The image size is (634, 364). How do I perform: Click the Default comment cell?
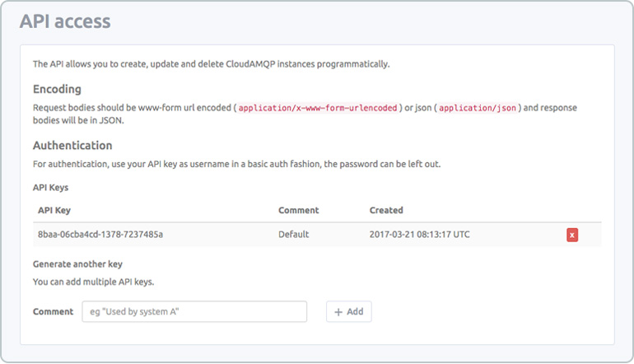coord(294,234)
